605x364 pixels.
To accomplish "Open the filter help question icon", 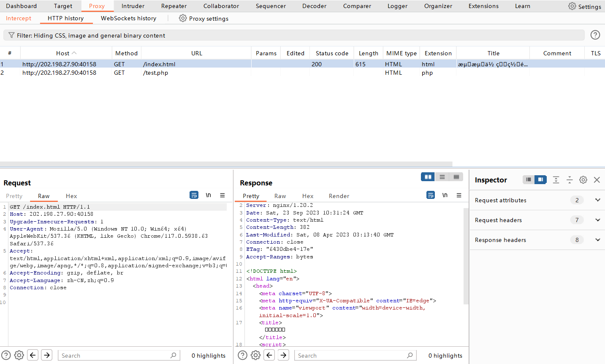I will 595,35.
